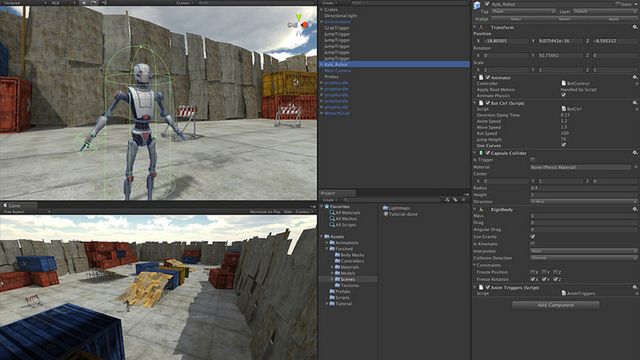This screenshot has width=640, height=360.
Task: Click the Textures folder icon
Action: pos(338,285)
